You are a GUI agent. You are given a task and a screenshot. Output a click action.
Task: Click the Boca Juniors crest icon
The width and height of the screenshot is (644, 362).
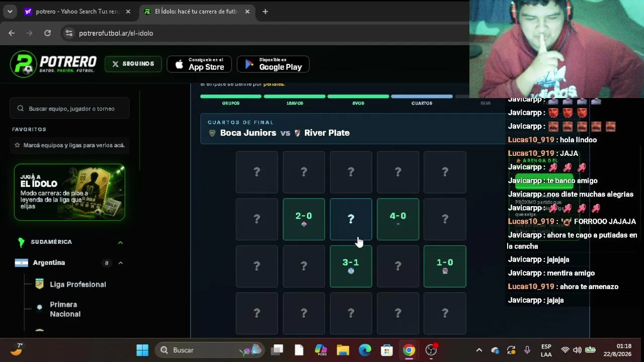pyautogui.click(x=212, y=133)
